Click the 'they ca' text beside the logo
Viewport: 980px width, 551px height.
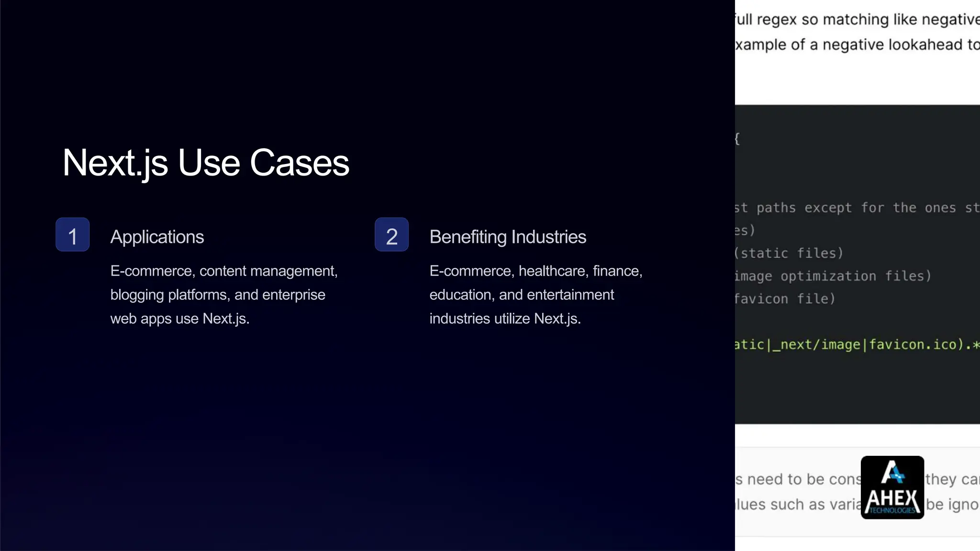point(951,479)
